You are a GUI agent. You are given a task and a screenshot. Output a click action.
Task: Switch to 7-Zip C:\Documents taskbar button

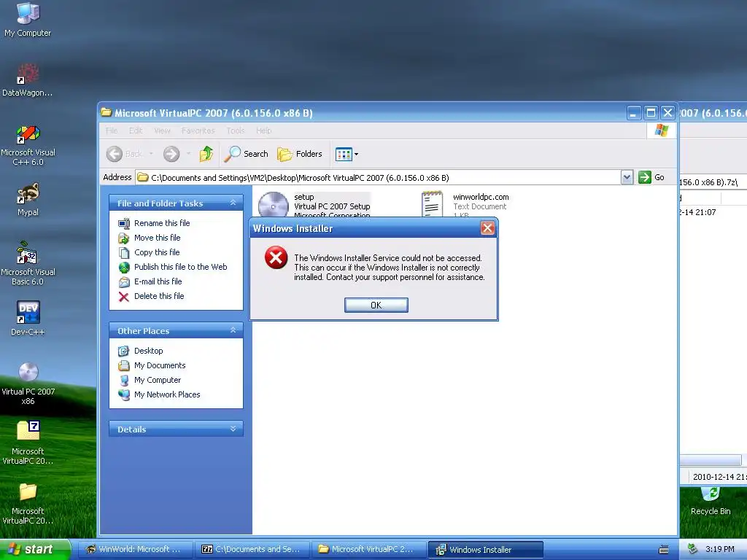[x=252, y=549]
